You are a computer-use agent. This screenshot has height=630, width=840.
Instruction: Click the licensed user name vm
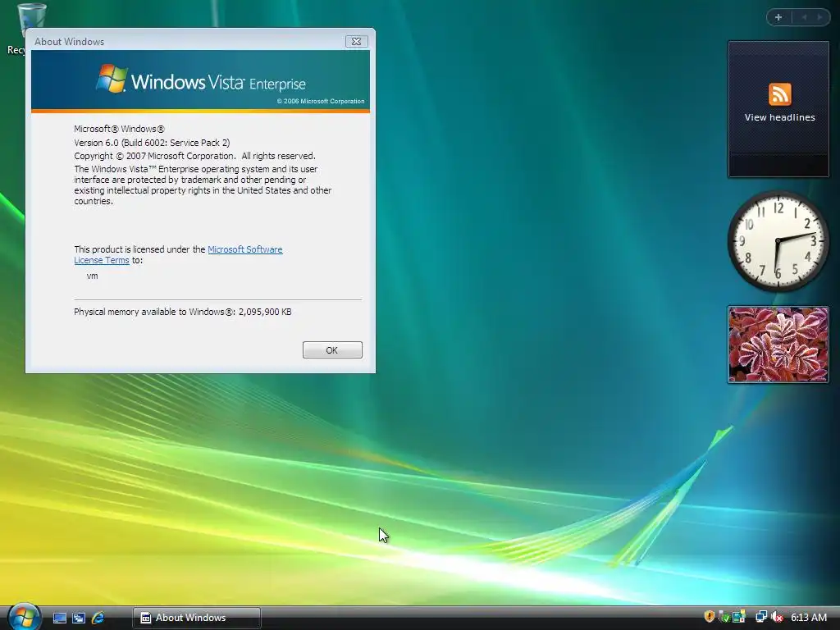click(x=92, y=276)
